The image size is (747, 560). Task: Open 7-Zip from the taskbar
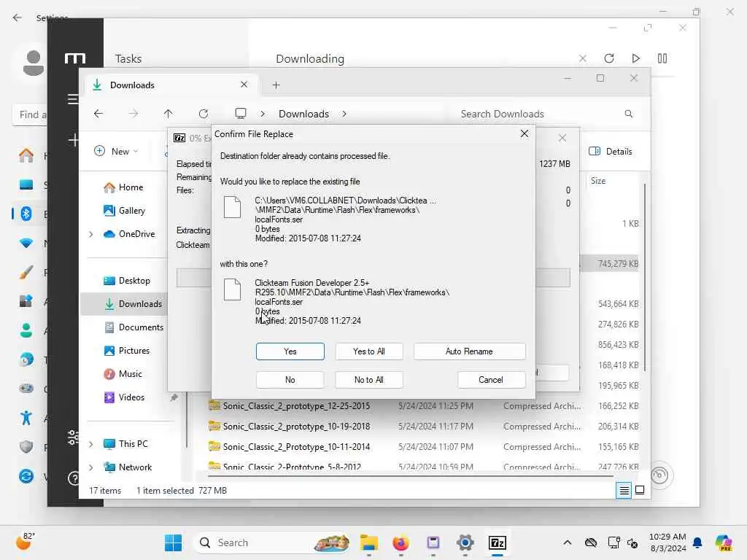[497, 542]
